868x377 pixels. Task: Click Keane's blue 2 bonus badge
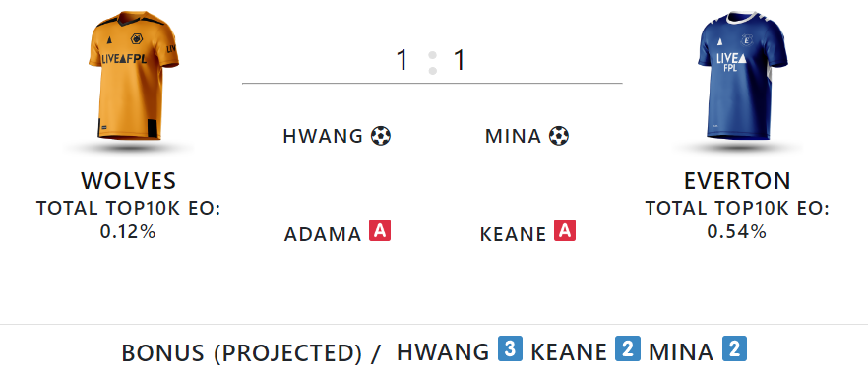628,348
